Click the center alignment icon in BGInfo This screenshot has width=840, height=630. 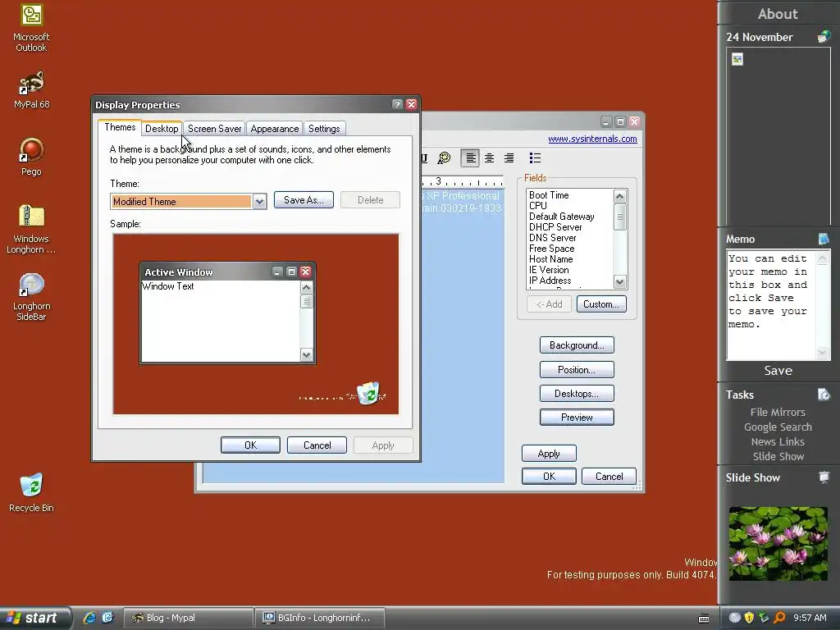tap(489, 158)
